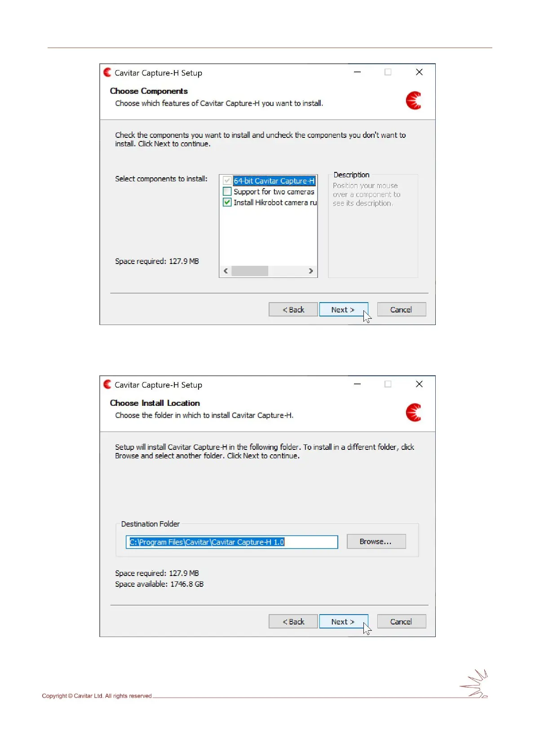This screenshot has width=535, height=756.
Task: Click the Cavitar title bar logo in Install Location window
Action: coord(107,384)
